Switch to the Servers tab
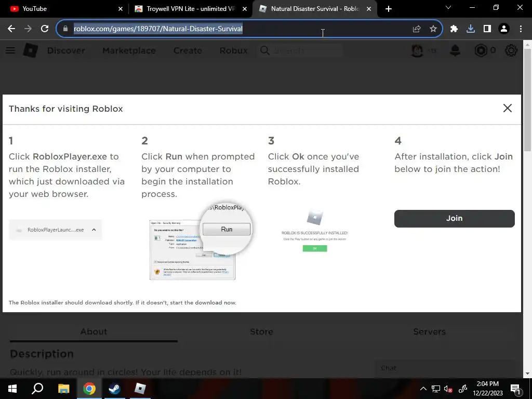 [429, 331]
